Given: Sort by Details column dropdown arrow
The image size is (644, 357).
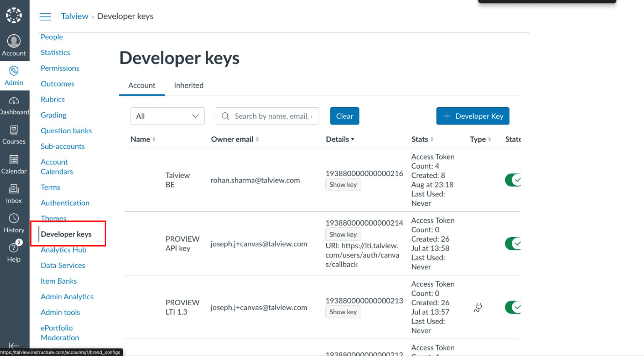Looking at the screenshot, I should coord(353,139).
